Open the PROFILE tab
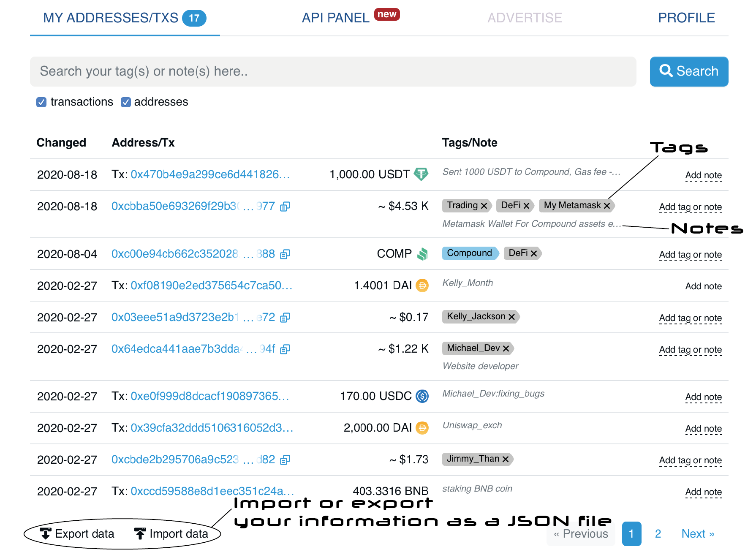 tap(686, 18)
